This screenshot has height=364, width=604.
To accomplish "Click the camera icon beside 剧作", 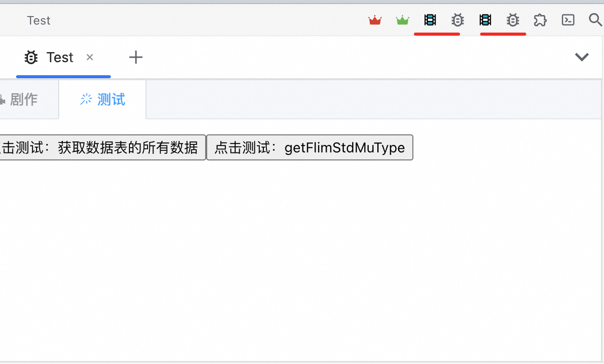I will (2, 100).
